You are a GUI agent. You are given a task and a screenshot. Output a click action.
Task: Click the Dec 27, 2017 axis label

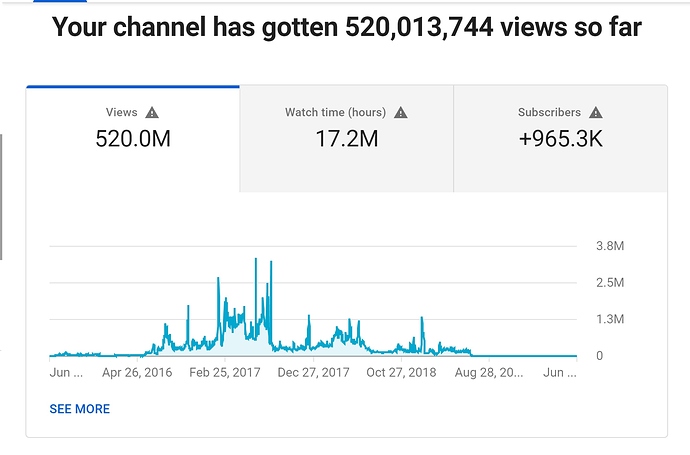(313, 373)
